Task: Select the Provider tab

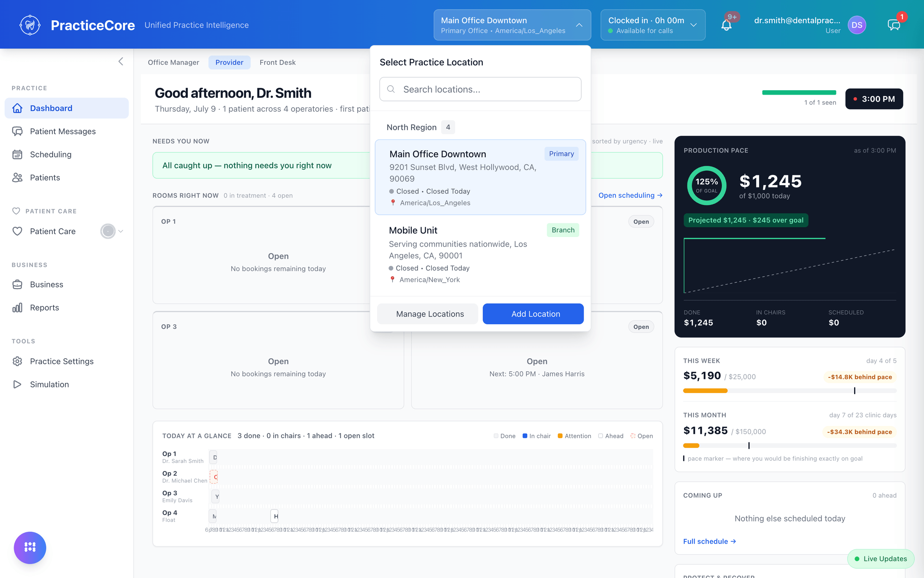Action: pyautogui.click(x=229, y=62)
